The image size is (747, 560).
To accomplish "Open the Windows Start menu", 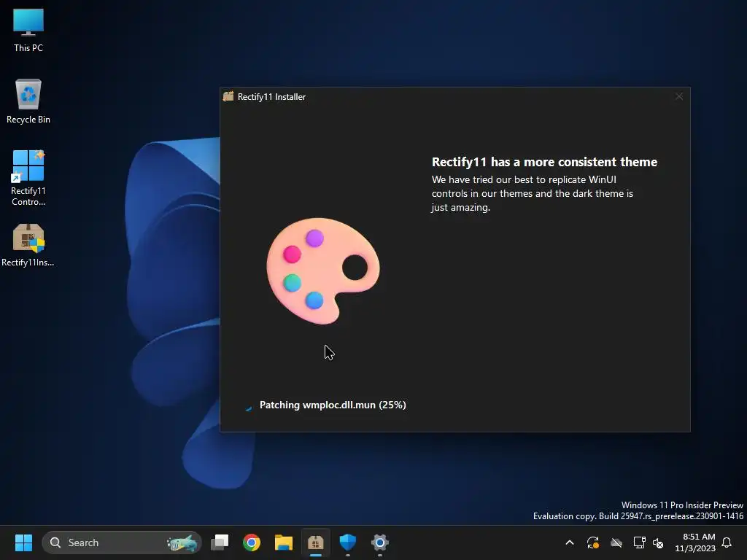I will point(23,542).
